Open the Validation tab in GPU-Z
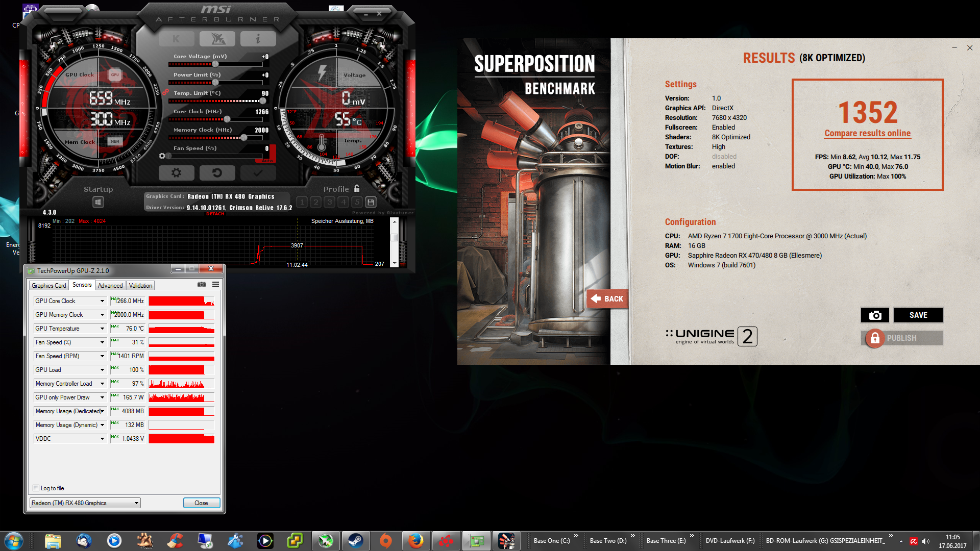980x551 pixels. (x=140, y=286)
